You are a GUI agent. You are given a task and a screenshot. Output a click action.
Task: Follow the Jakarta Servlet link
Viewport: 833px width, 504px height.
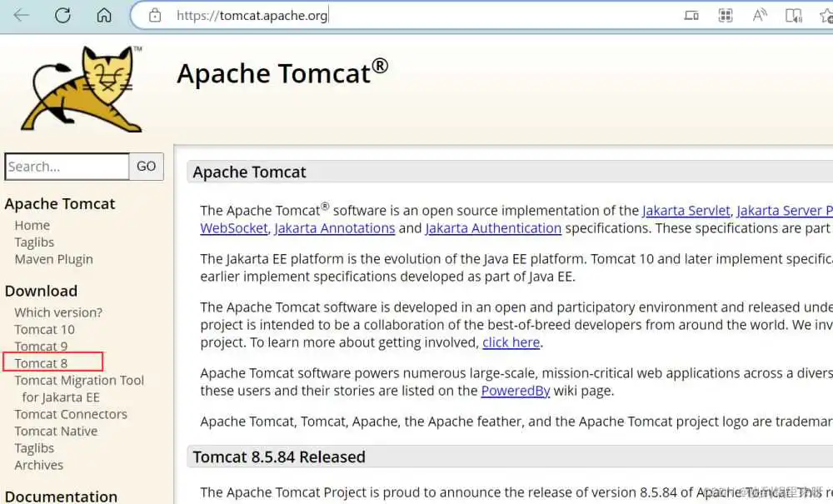pos(686,211)
